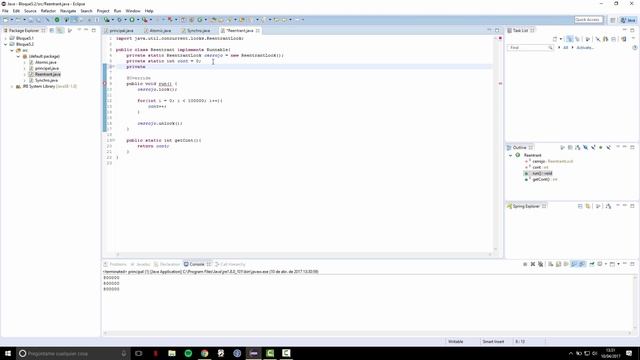Collapse the (default package) node

[x=18, y=56]
